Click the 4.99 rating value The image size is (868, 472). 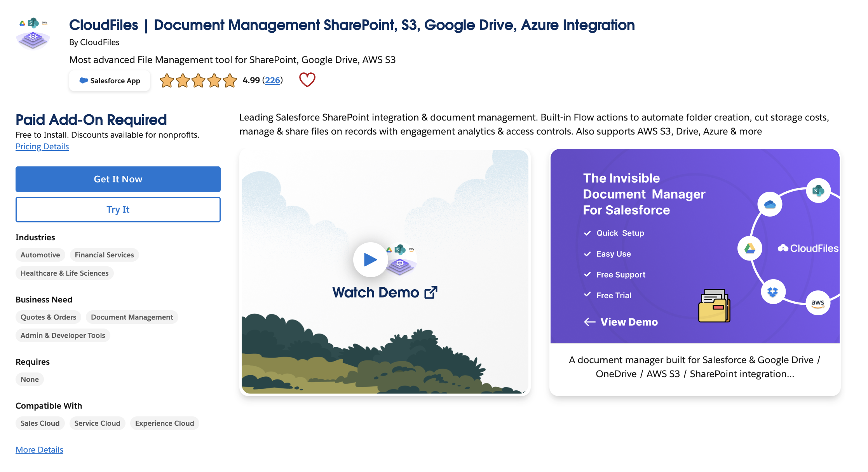pos(251,80)
